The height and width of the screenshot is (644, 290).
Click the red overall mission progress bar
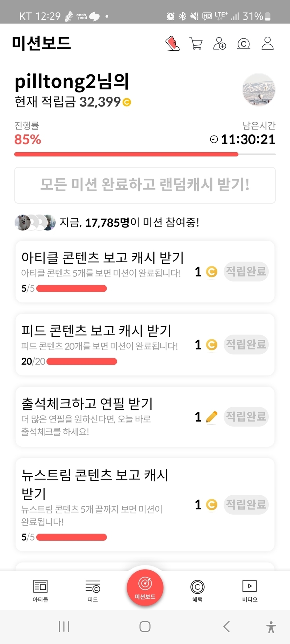tap(126, 154)
